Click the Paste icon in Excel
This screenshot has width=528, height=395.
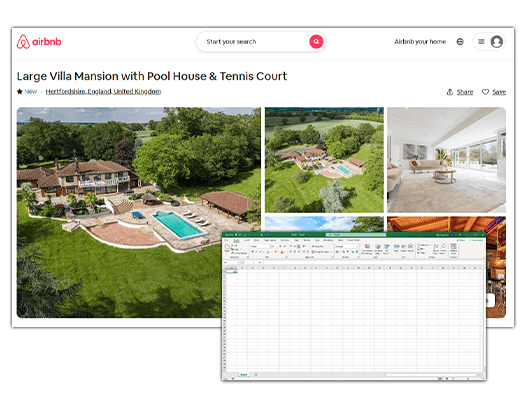tap(227, 247)
